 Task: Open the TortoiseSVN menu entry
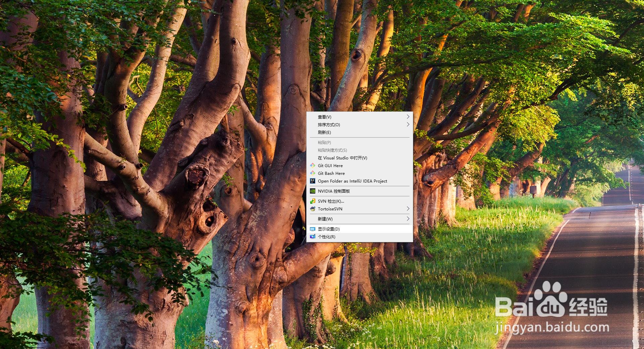point(360,209)
